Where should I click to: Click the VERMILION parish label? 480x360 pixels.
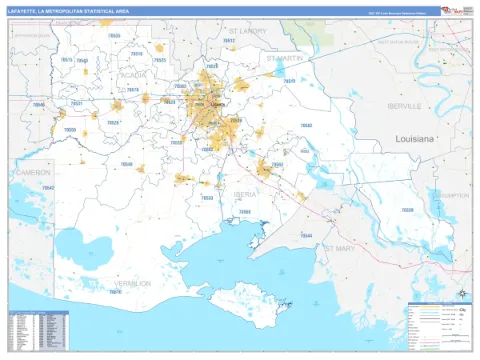pyautogui.click(x=133, y=284)
